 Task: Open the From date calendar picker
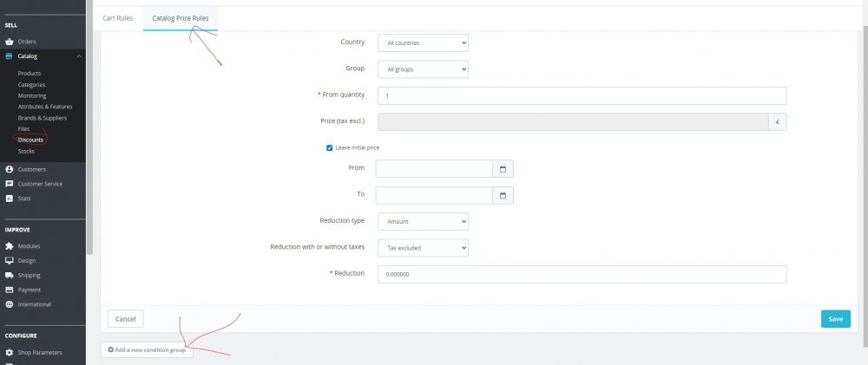pos(503,169)
